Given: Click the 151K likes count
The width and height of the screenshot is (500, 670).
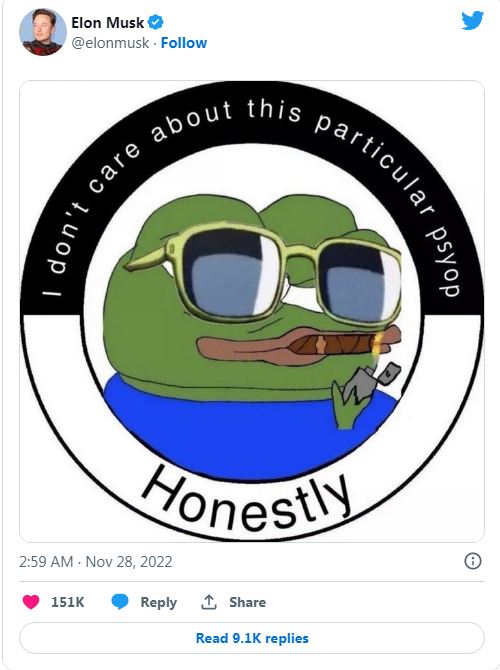Looking at the screenshot, I should tap(68, 602).
